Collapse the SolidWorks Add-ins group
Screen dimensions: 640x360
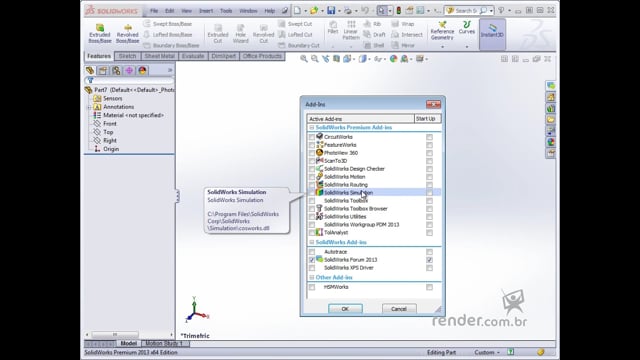point(311,242)
